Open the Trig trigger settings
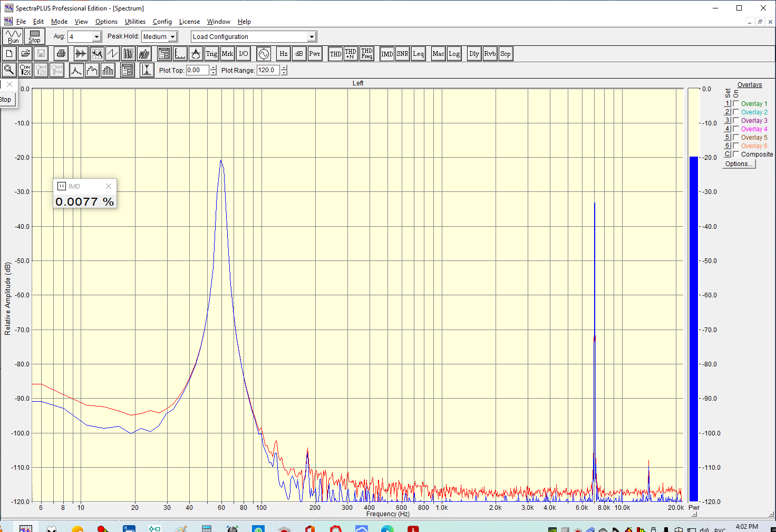 pos(211,54)
